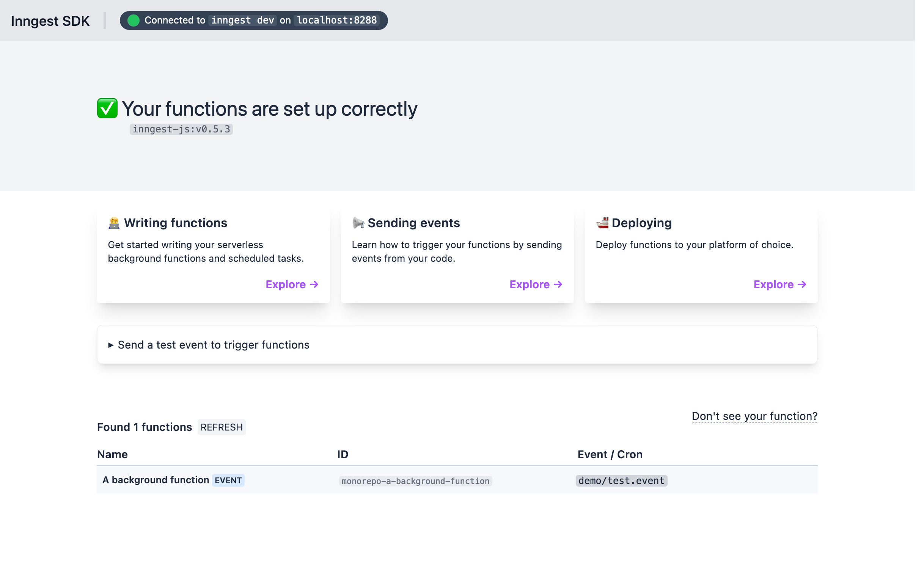Screen dimensions: 924x561
Task: Click the Writing functions person emoji icon
Action: [114, 223]
